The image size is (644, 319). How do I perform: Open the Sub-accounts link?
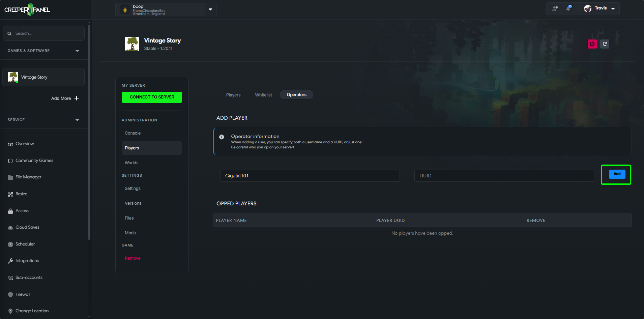pos(29,278)
